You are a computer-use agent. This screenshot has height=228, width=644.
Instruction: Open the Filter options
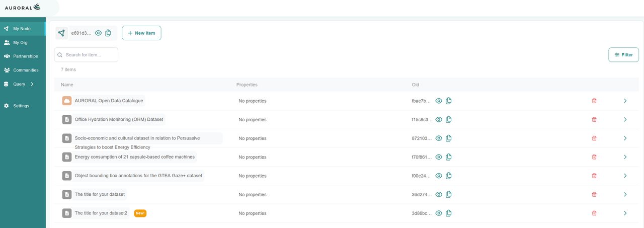pyautogui.click(x=623, y=55)
